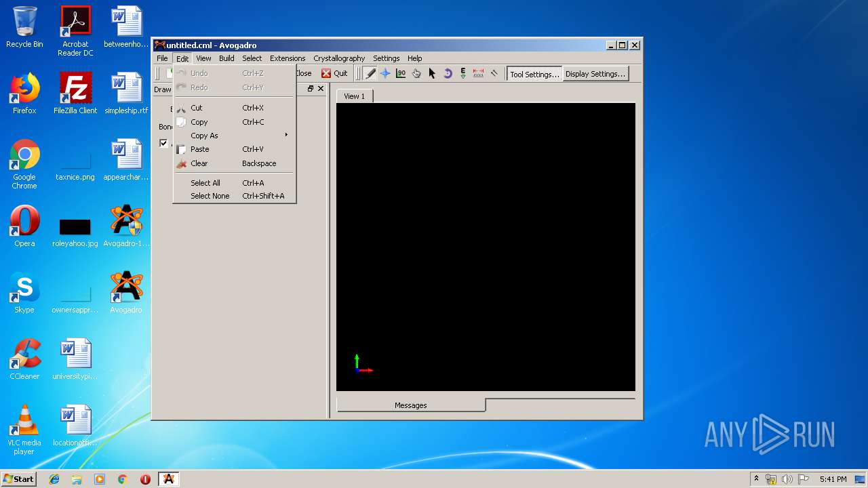868x488 pixels.
Task: Toggle the checkbox in Draw Settings panel
Action: click(x=163, y=143)
